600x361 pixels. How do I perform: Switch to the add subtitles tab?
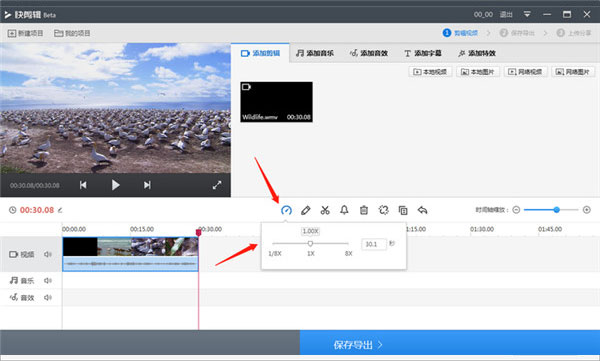[423, 53]
